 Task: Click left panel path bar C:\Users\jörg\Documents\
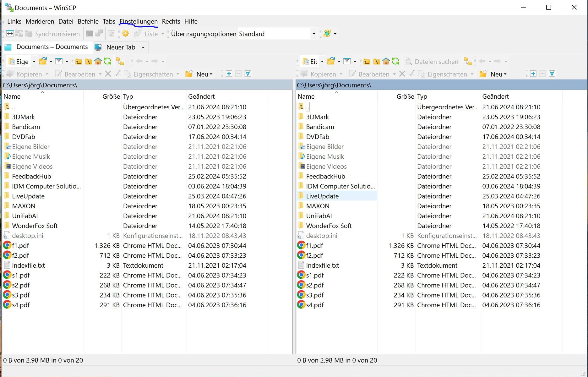coord(147,85)
